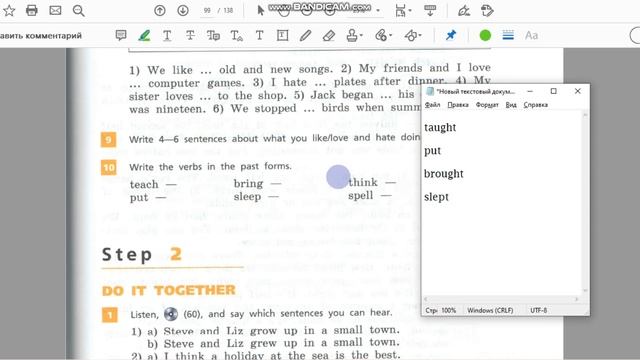This screenshot has width=640, height=360.
Task: Minimize the Notepad window
Action: click(x=530, y=91)
